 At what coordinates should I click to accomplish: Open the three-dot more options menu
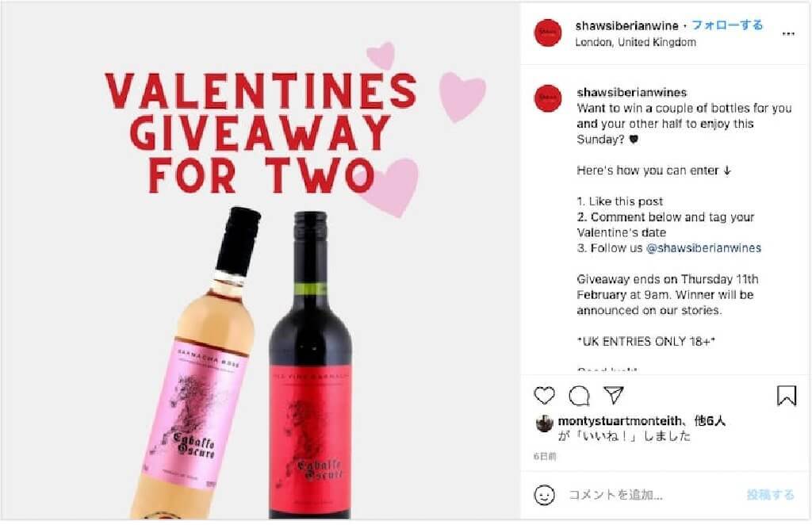[x=788, y=33]
